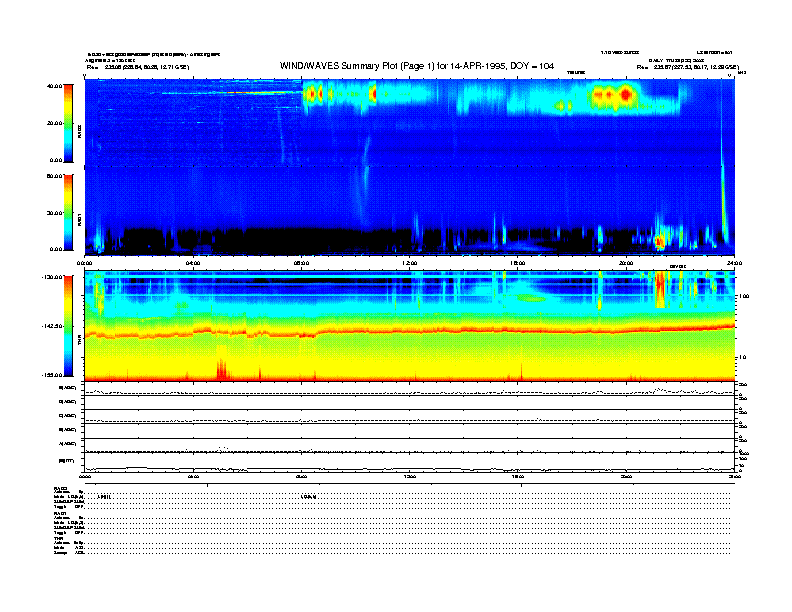Click the 10 label on TNR right axis
Image resolution: width=792 pixels, height=612 pixels.
742,357
